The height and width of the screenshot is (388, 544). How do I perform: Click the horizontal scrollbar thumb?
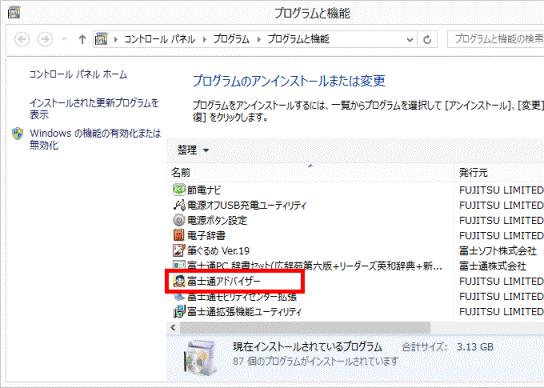tap(305, 328)
